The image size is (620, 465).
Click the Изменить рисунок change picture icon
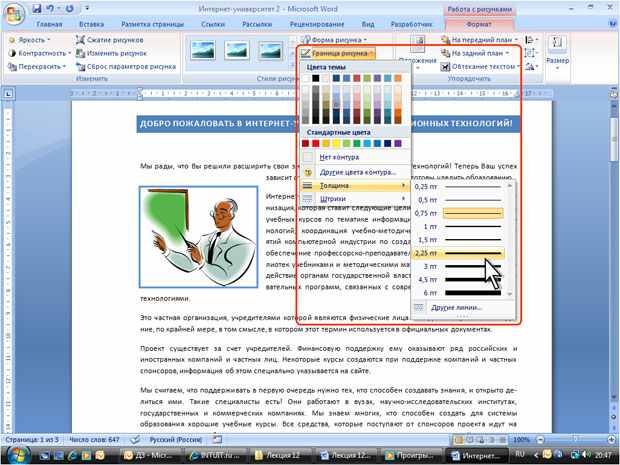coord(80,53)
